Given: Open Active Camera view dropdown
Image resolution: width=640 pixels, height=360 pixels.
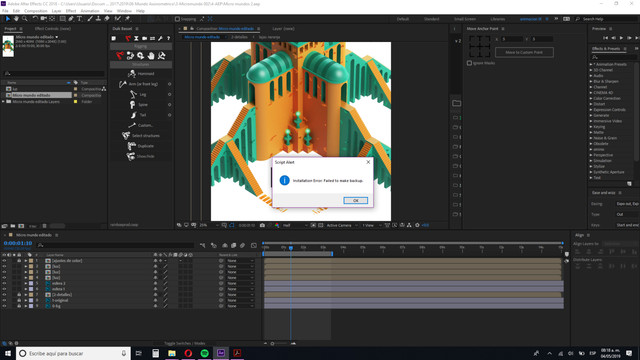Looking at the screenshot, I should [342, 225].
